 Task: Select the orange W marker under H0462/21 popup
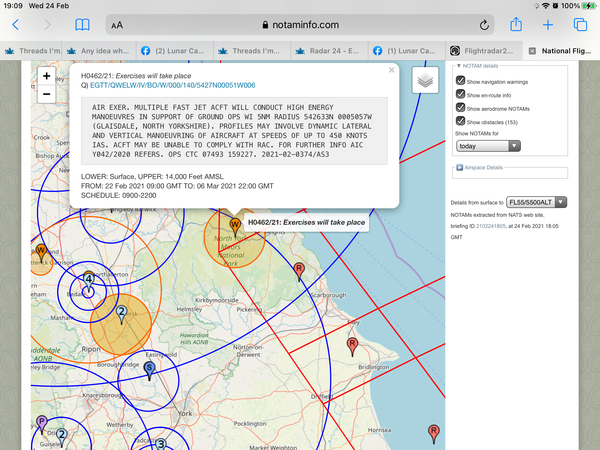tap(235, 227)
